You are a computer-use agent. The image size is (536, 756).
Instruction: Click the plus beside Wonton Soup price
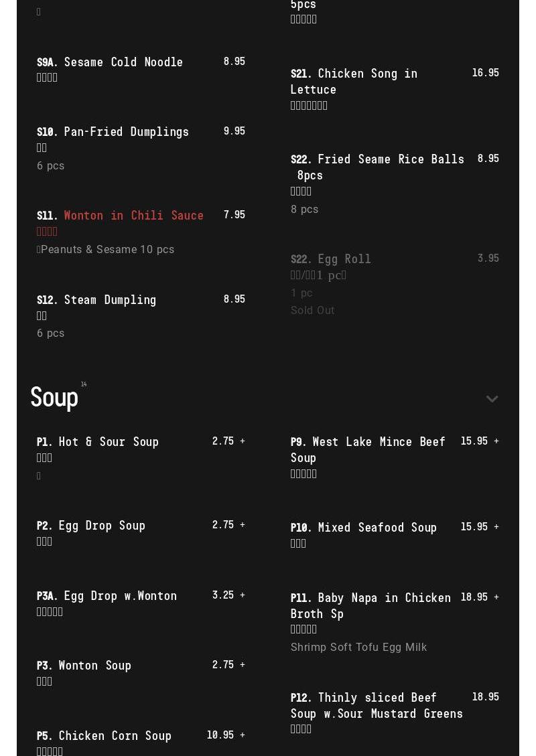[242, 665]
